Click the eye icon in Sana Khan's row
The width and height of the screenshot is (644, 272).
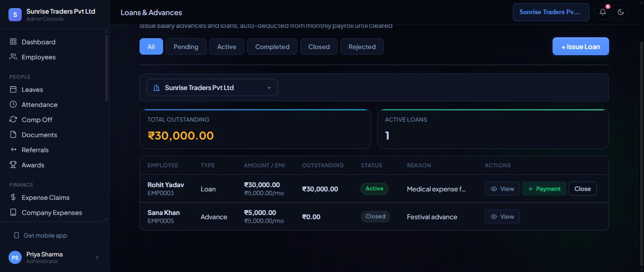(x=494, y=217)
